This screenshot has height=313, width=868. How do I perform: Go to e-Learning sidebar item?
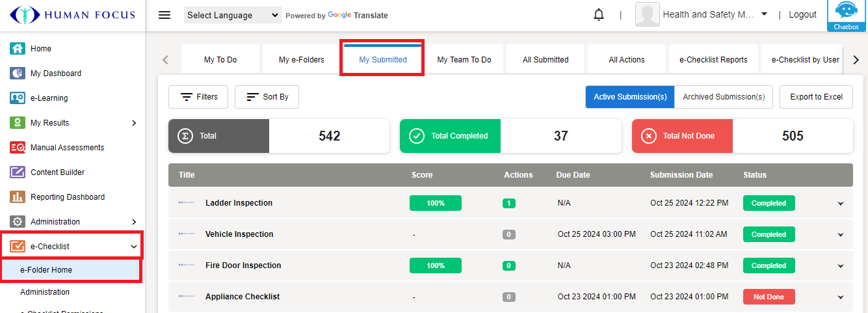click(x=49, y=98)
